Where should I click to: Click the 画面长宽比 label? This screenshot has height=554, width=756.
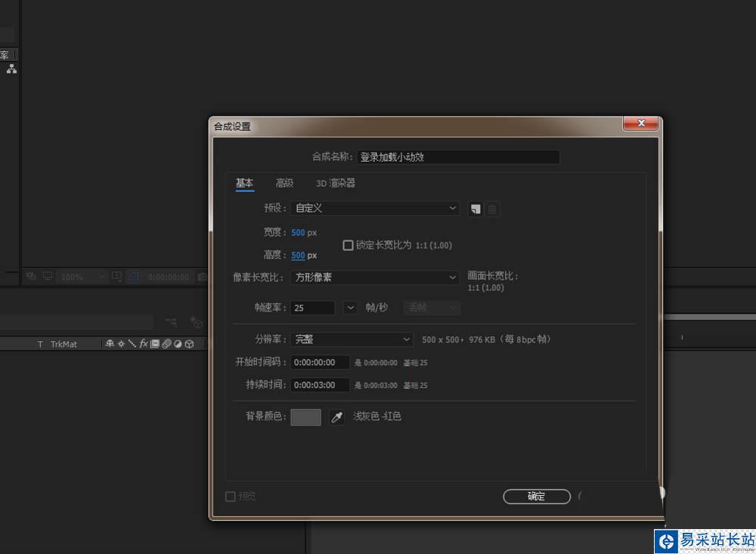tap(493, 277)
